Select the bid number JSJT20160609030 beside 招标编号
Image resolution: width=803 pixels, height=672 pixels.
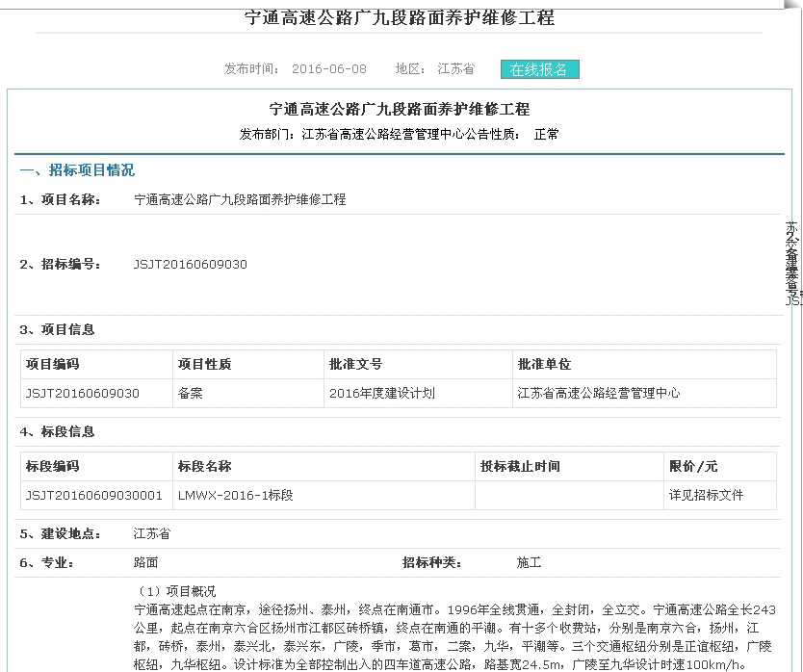(x=191, y=265)
